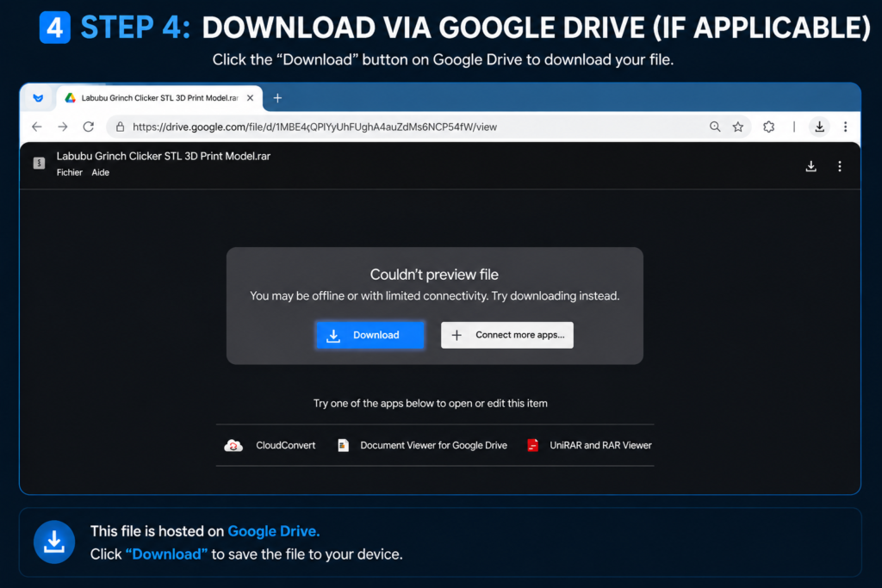This screenshot has height=588, width=882.
Task: Bookmark the page with the star icon
Action: [x=738, y=127]
